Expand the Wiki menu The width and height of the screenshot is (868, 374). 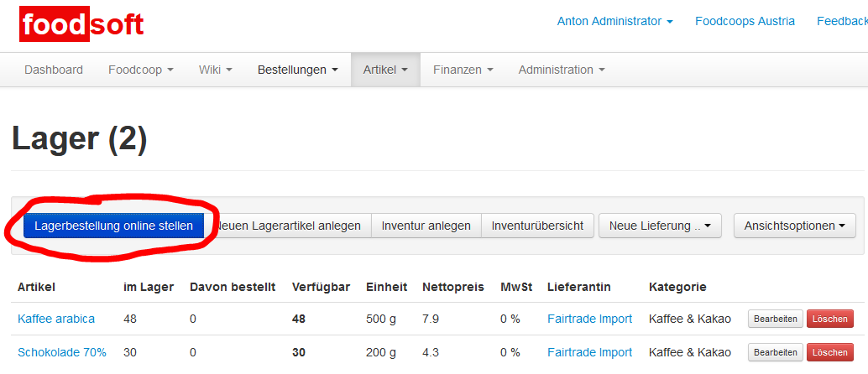click(x=215, y=70)
